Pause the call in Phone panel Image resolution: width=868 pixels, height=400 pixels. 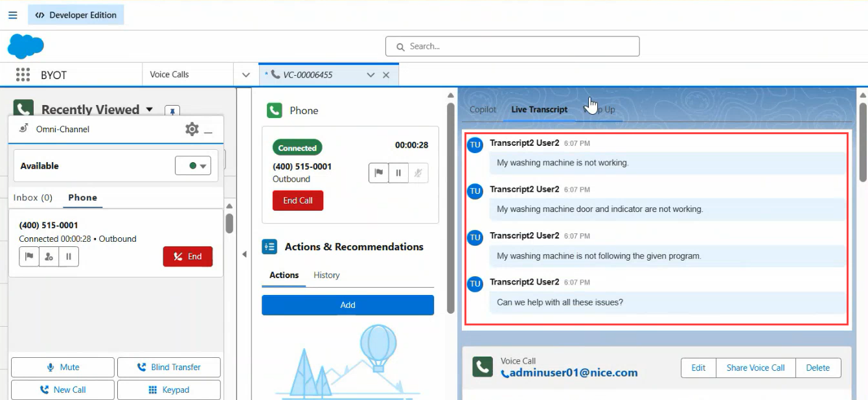click(x=398, y=173)
